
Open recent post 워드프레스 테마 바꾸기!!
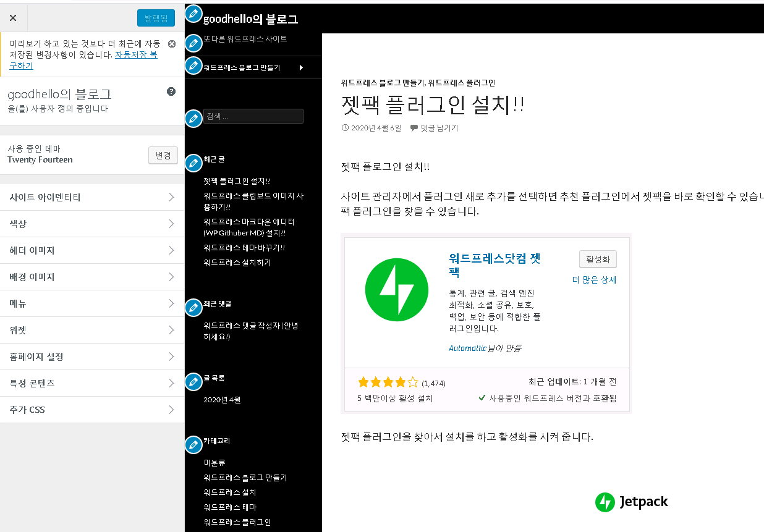(x=244, y=248)
